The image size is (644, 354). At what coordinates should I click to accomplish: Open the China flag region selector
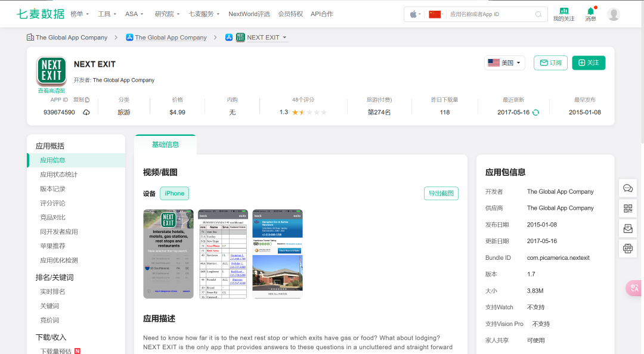tap(435, 14)
